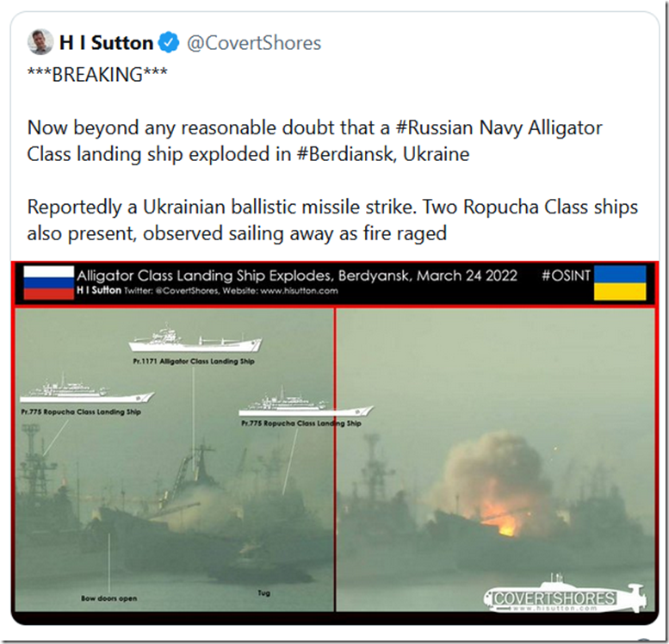Click the left Ropucha Class ship silhouette
The image size is (669, 644).
pos(87,389)
